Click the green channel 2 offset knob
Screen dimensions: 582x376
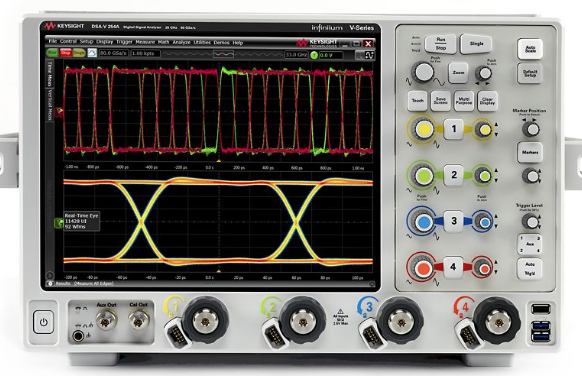click(483, 176)
